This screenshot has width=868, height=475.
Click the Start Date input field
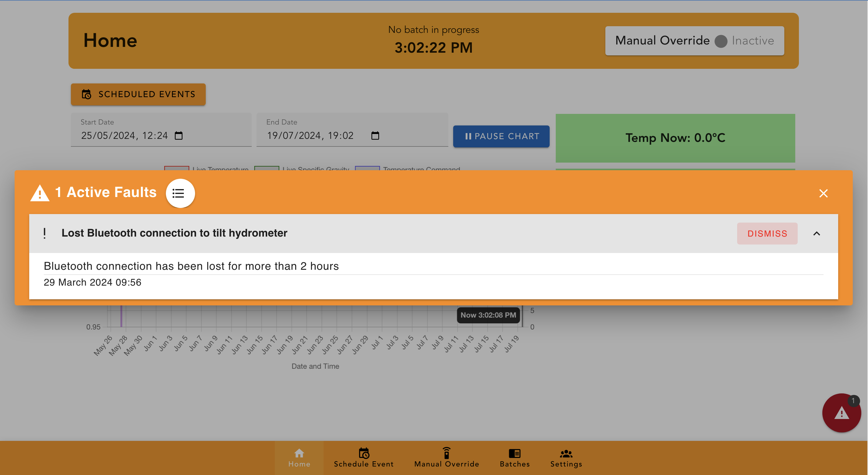point(161,129)
